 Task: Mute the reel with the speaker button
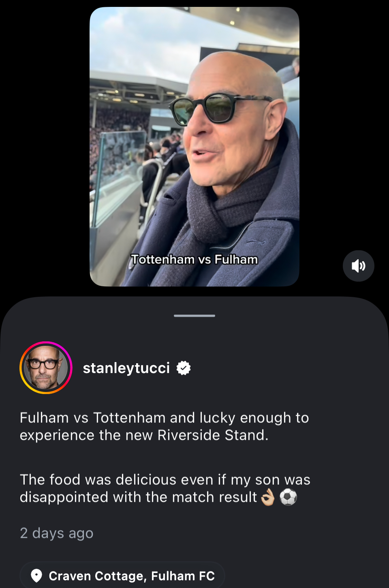click(x=358, y=266)
